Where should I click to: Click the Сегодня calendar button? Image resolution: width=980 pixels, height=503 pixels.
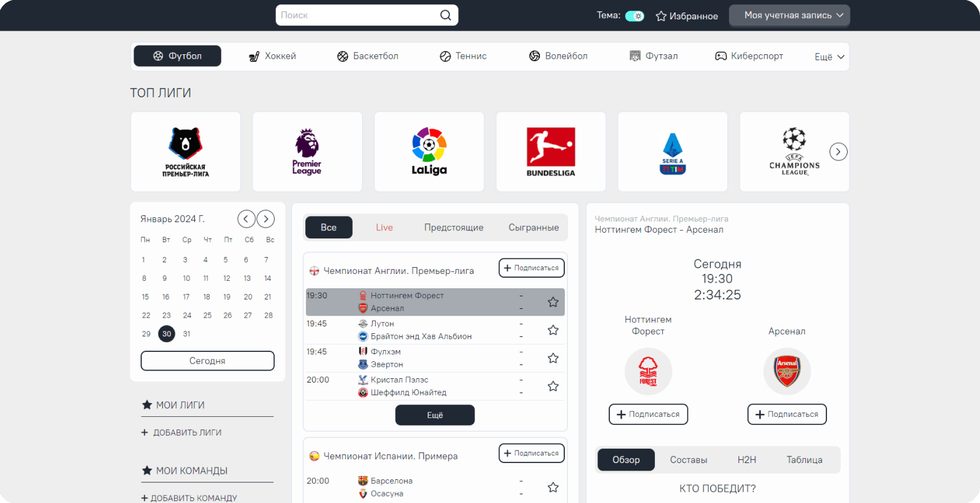(207, 361)
